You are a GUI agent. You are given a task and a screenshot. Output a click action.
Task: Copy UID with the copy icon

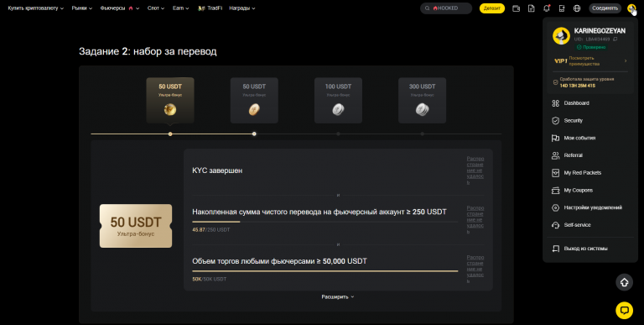(x=615, y=39)
